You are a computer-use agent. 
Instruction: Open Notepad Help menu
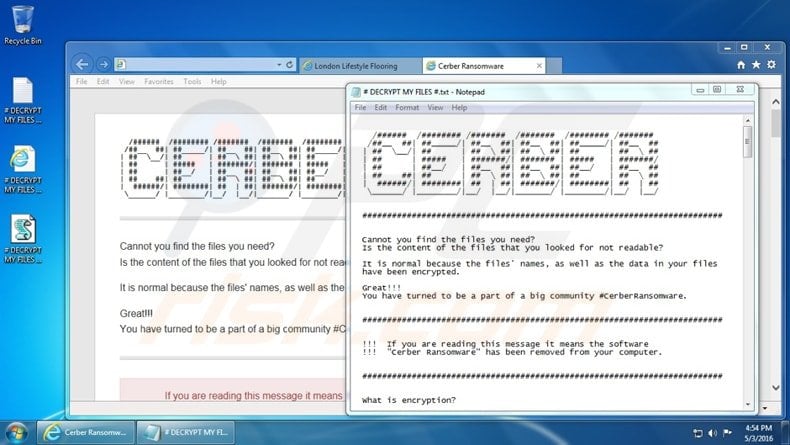(x=459, y=107)
